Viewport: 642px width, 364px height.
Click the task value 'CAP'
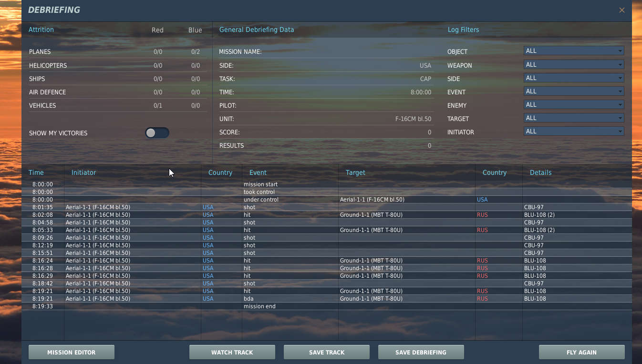coord(425,79)
